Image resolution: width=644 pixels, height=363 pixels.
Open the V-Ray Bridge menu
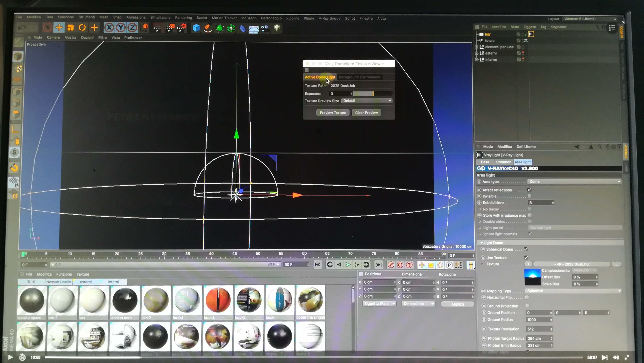click(x=329, y=18)
